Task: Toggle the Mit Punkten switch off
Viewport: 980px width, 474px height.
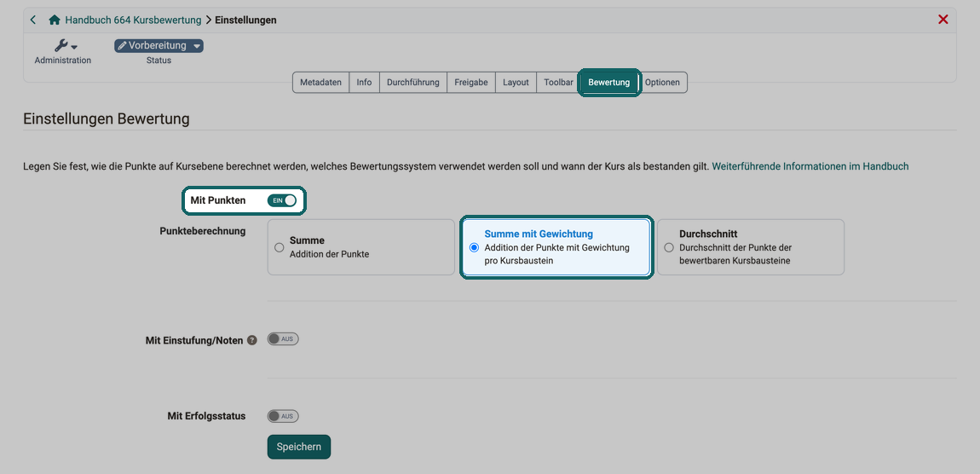Action: (x=282, y=200)
